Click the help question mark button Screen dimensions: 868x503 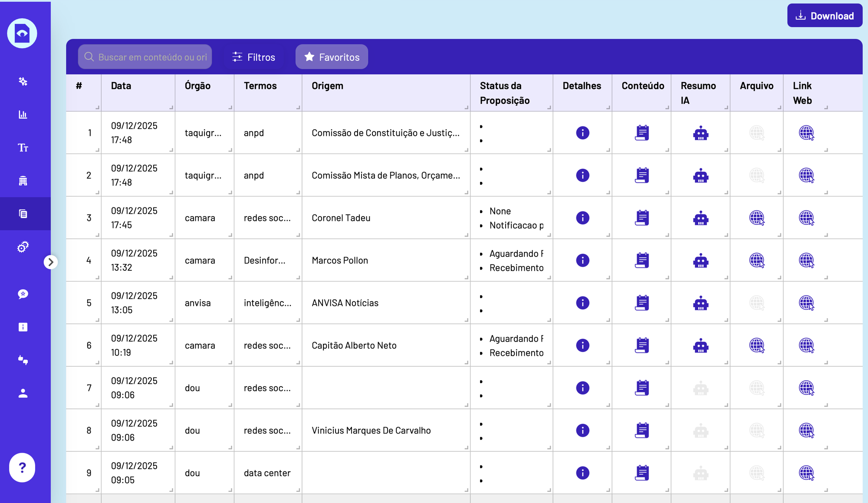(x=22, y=467)
